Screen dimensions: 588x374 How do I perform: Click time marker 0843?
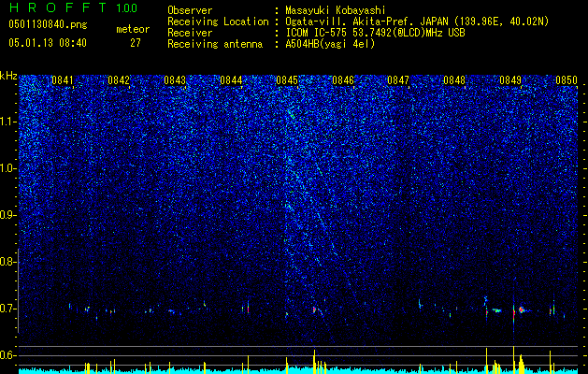point(175,80)
